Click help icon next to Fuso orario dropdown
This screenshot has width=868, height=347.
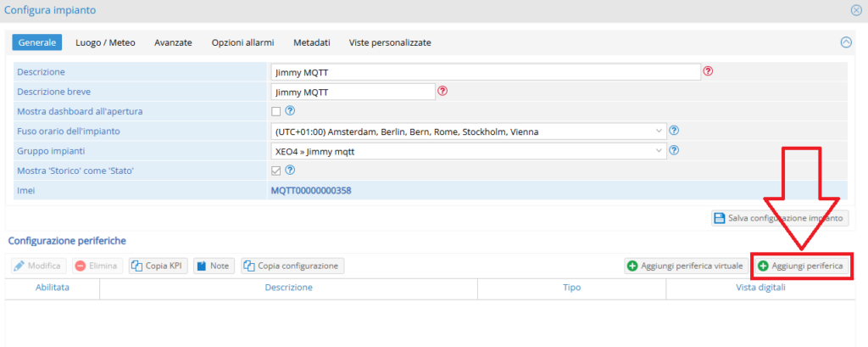(x=675, y=131)
